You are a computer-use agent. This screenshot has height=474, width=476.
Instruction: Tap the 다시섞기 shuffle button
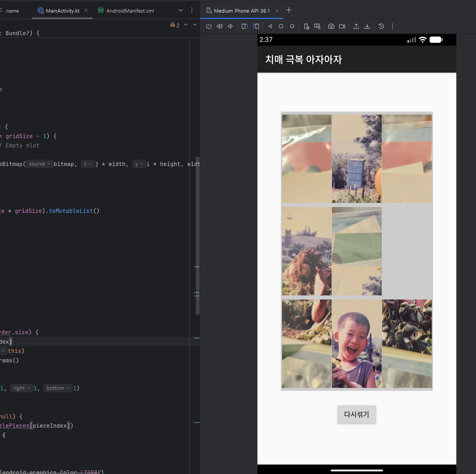357,414
